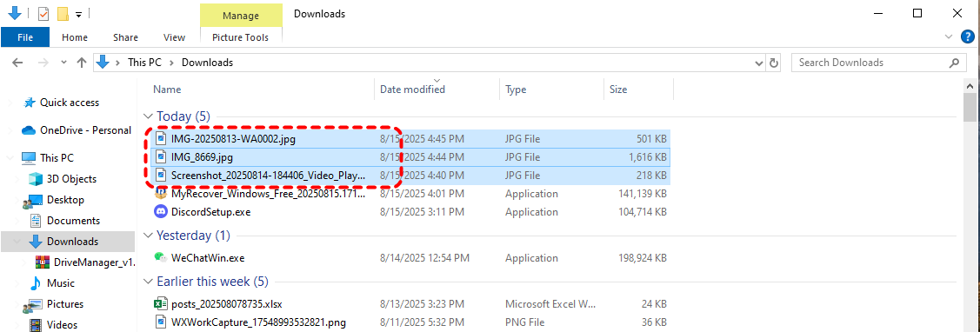The height and width of the screenshot is (332, 980).
Task: Open Help with the question mark icon
Action: (x=968, y=37)
